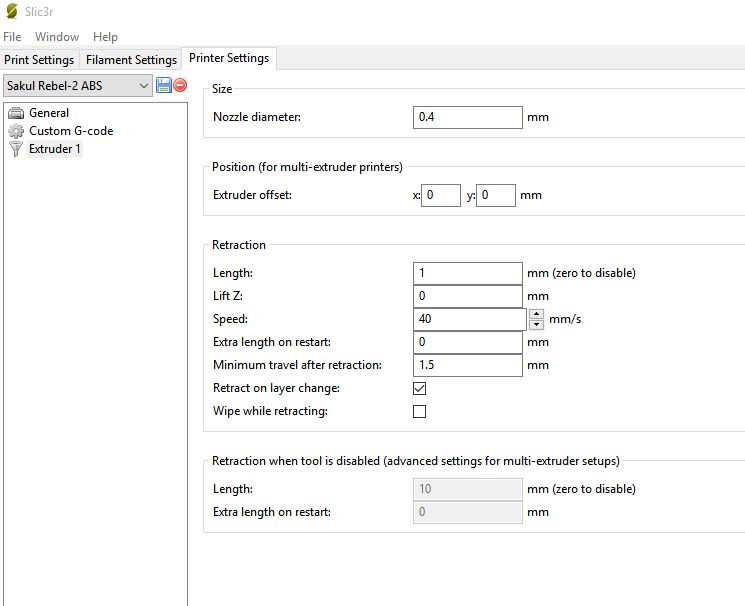Open the File menu
The width and height of the screenshot is (745, 606).
[x=12, y=37]
